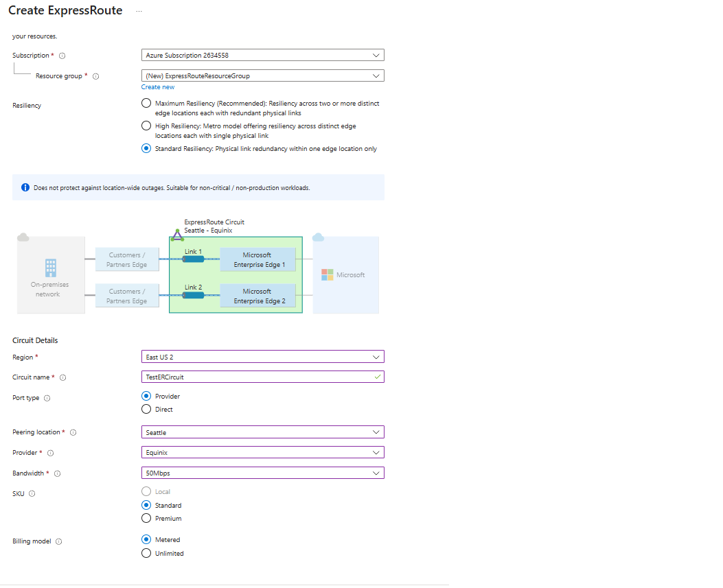Click the Create new resource group link

(158, 87)
